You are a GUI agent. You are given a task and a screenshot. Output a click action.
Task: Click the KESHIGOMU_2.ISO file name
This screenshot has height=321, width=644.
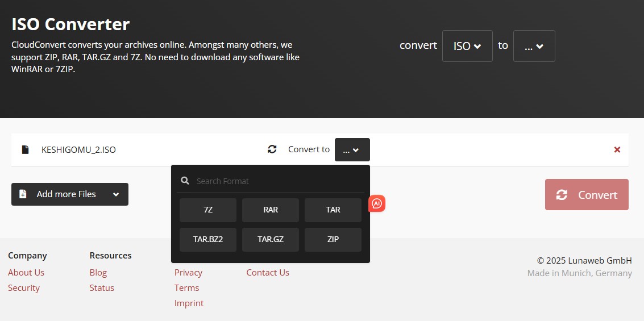pyautogui.click(x=78, y=150)
